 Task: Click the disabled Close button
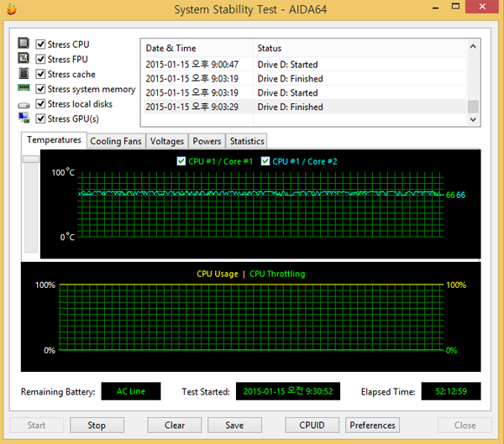coord(465,426)
